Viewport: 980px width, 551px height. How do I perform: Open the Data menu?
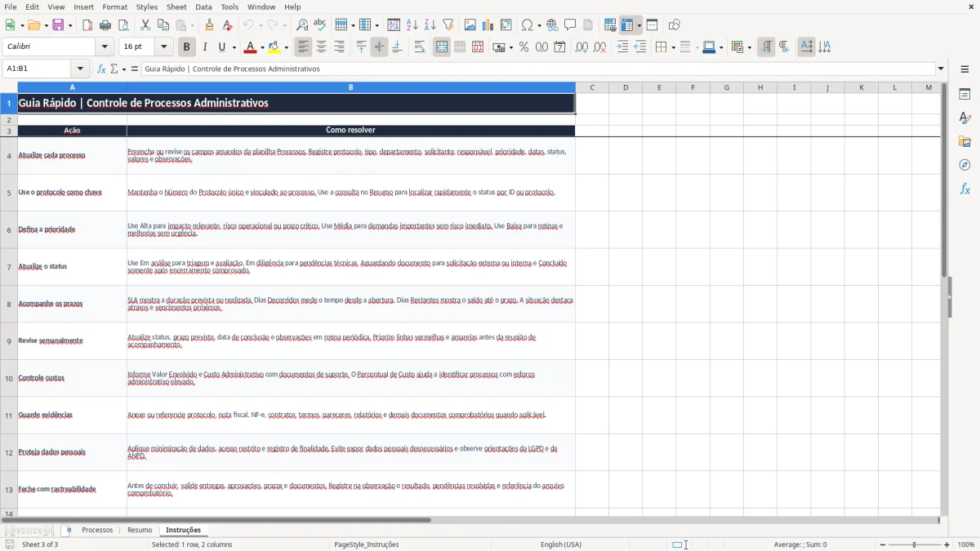click(203, 7)
